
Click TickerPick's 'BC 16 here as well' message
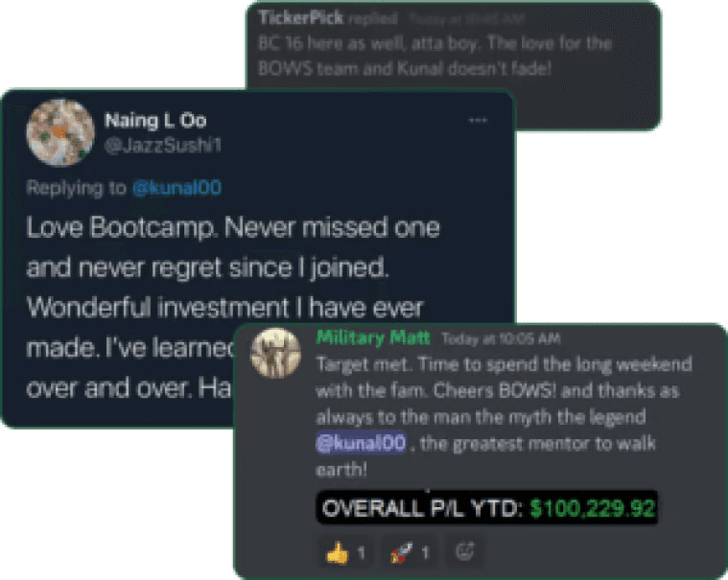435,56
